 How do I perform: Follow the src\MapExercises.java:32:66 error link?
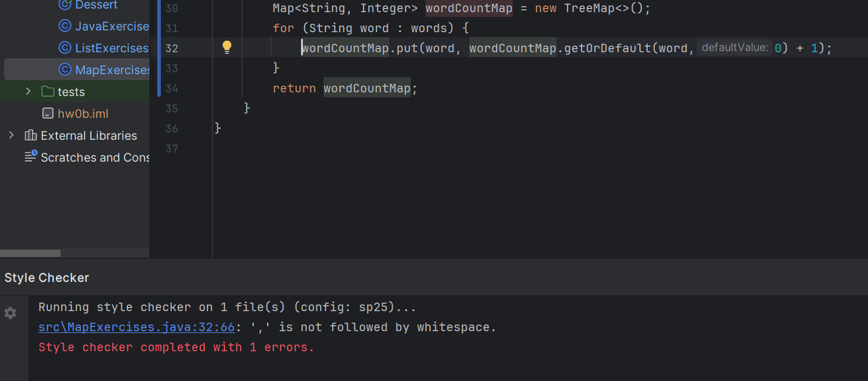136,327
